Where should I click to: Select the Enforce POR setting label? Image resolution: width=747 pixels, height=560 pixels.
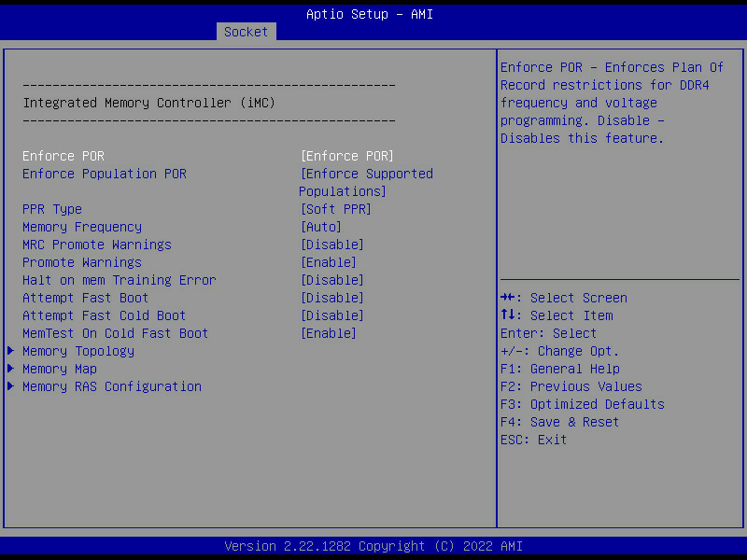coord(63,156)
